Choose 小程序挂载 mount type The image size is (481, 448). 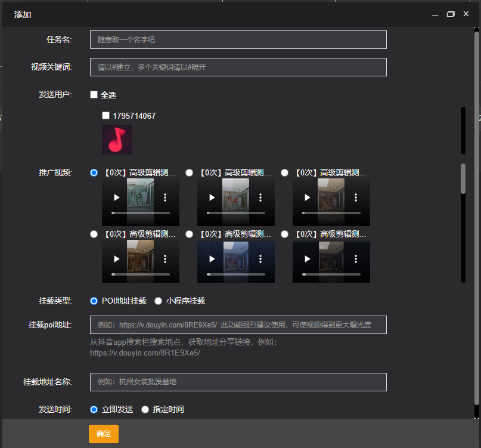[x=159, y=301]
